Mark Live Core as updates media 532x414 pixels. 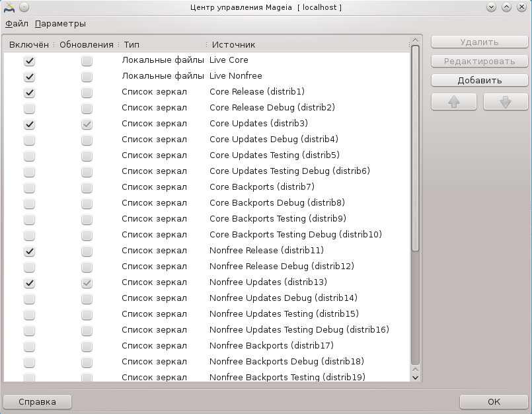click(87, 61)
